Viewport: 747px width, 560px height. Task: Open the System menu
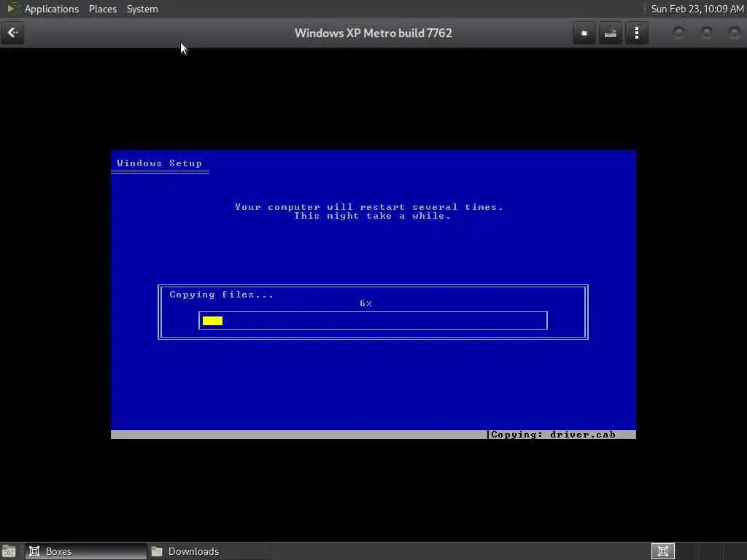pyautogui.click(x=142, y=9)
